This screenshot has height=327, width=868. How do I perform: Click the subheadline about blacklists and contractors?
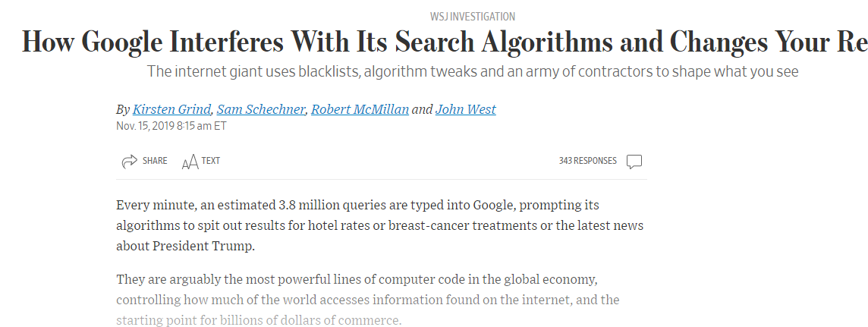pyautogui.click(x=472, y=72)
